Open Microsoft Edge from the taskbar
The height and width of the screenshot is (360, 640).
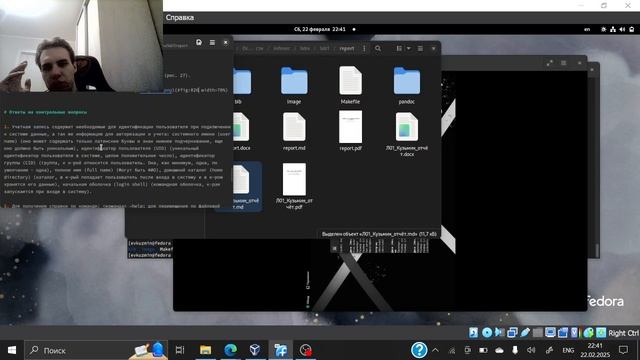[230, 350]
